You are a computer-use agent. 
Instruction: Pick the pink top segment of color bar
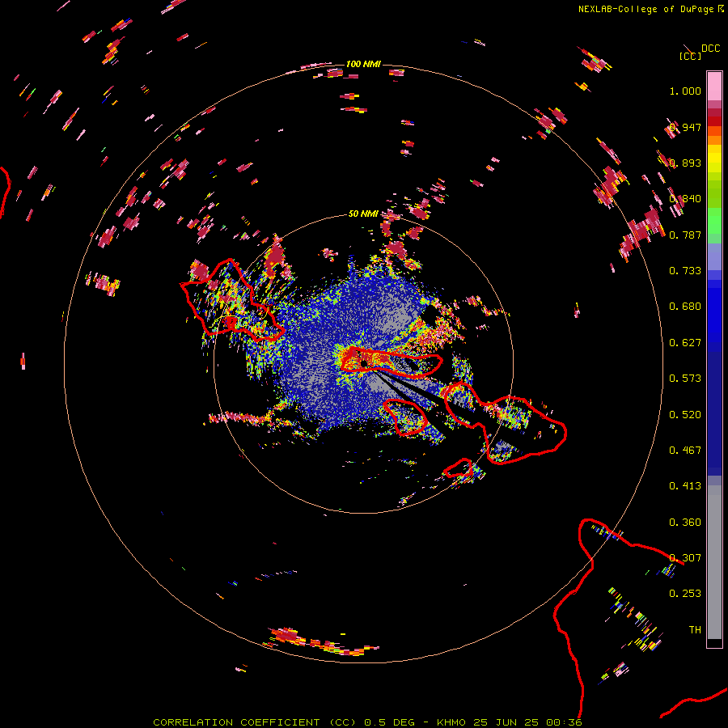click(714, 87)
